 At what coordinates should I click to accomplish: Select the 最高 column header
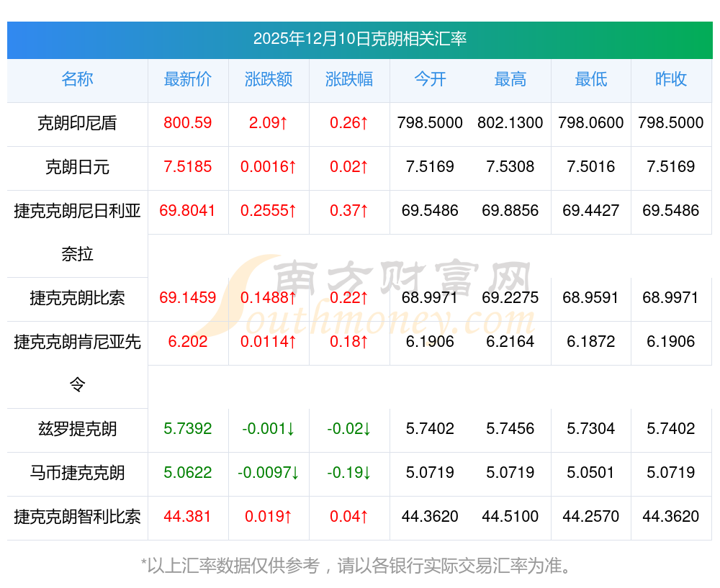pos(510,79)
